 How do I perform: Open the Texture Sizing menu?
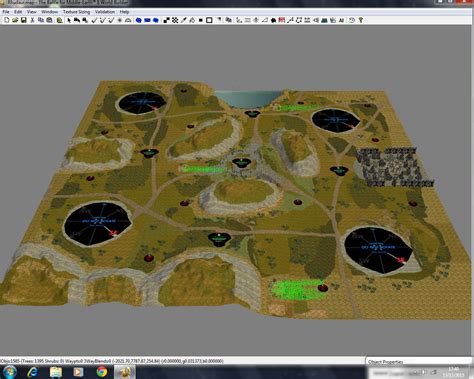76,12
